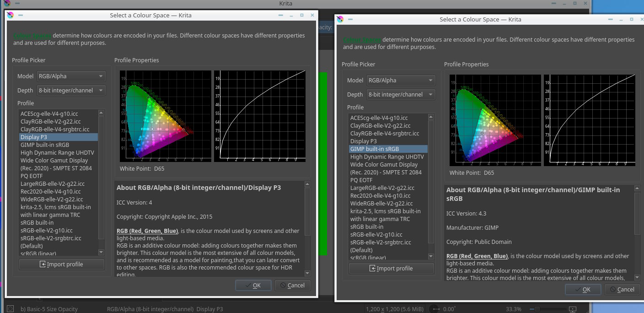Select GIMP built-in sRGB in left profile list
Image resolution: width=644 pixels, height=313 pixels.
tap(45, 145)
